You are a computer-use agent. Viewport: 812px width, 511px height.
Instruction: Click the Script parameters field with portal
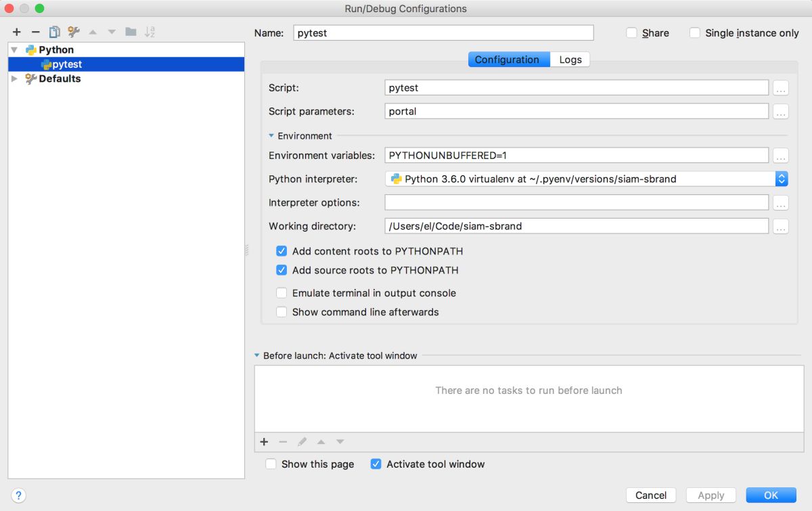[x=577, y=112]
